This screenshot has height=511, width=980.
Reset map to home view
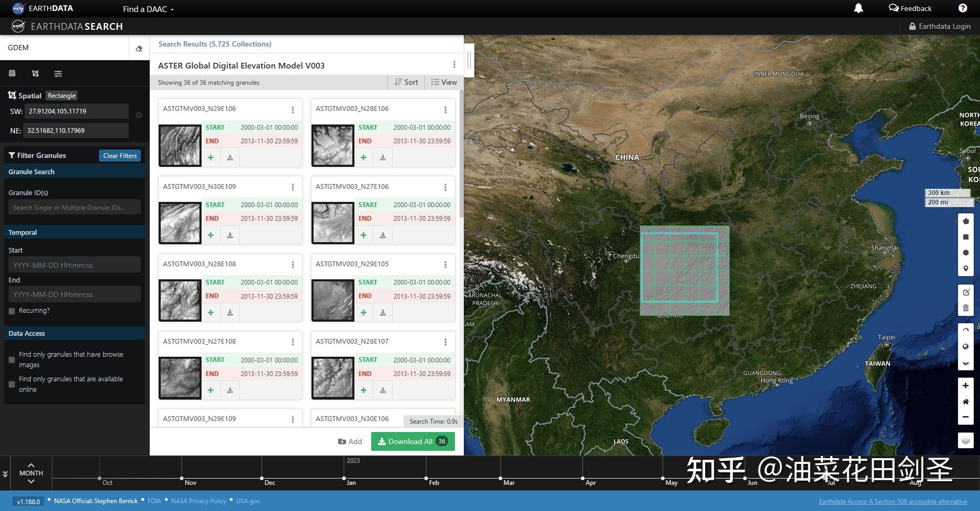pyautogui.click(x=966, y=402)
